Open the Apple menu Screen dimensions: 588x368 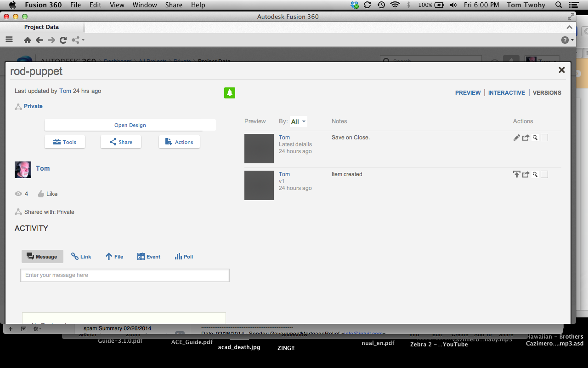(12, 5)
